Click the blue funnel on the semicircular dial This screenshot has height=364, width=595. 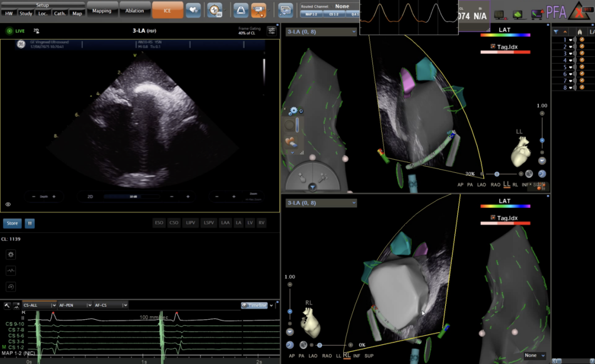pos(312,187)
